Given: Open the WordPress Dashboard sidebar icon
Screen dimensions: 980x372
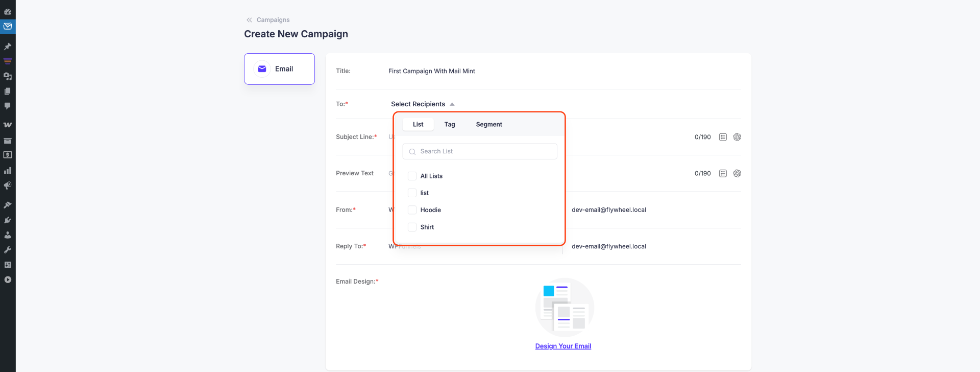Looking at the screenshot, I should click(8, 11).
